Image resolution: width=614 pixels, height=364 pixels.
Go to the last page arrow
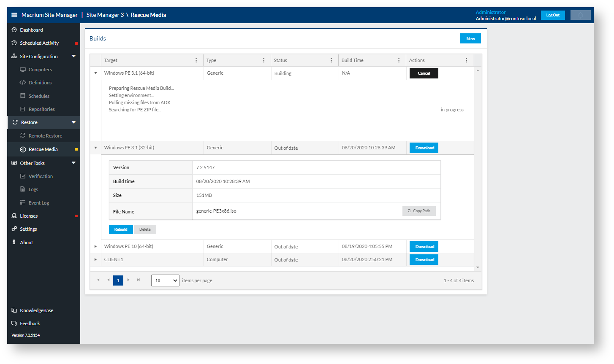pos(139,280)
